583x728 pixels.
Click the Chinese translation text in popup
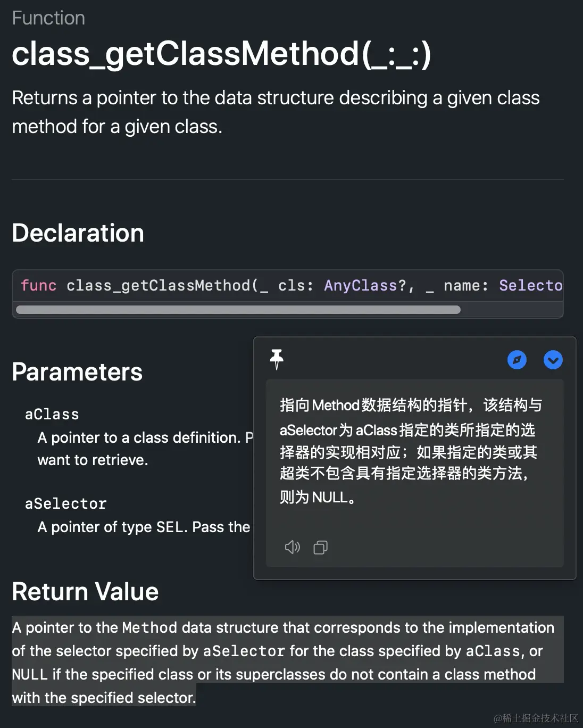(409, 451)
